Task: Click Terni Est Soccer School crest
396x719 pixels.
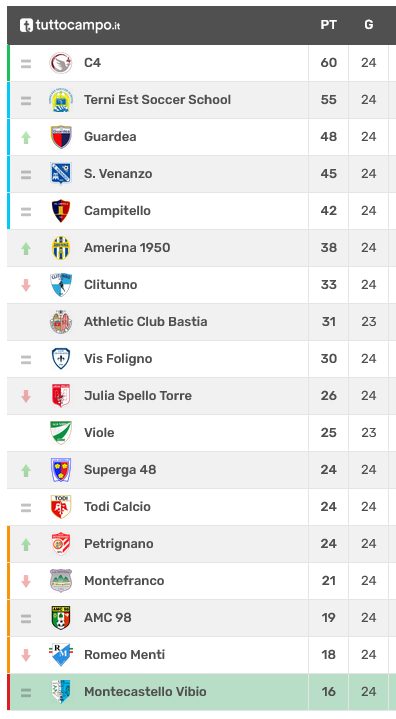Action: point(61,100)
